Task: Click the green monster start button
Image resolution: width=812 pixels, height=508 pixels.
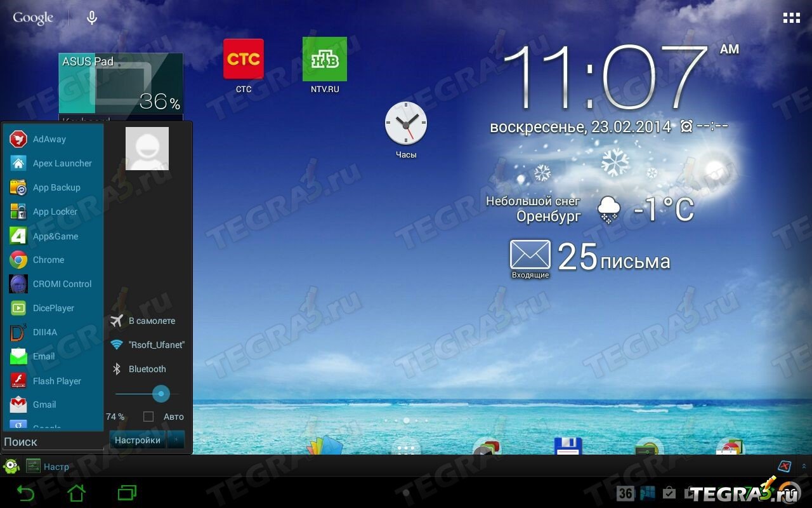Action: pyautogui.click(x=11, y=467)
